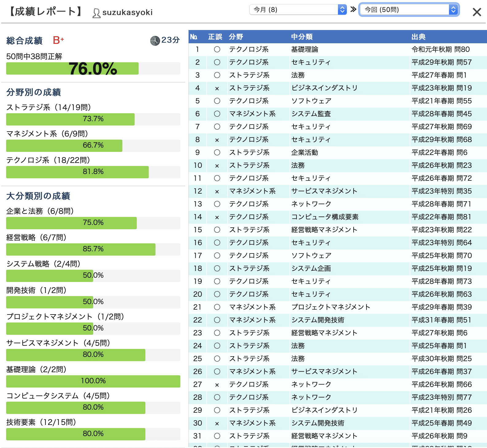487x448 pixels.
Task: Click the サービスマネジメント (4/5問) label
Action: coord(58,343)
